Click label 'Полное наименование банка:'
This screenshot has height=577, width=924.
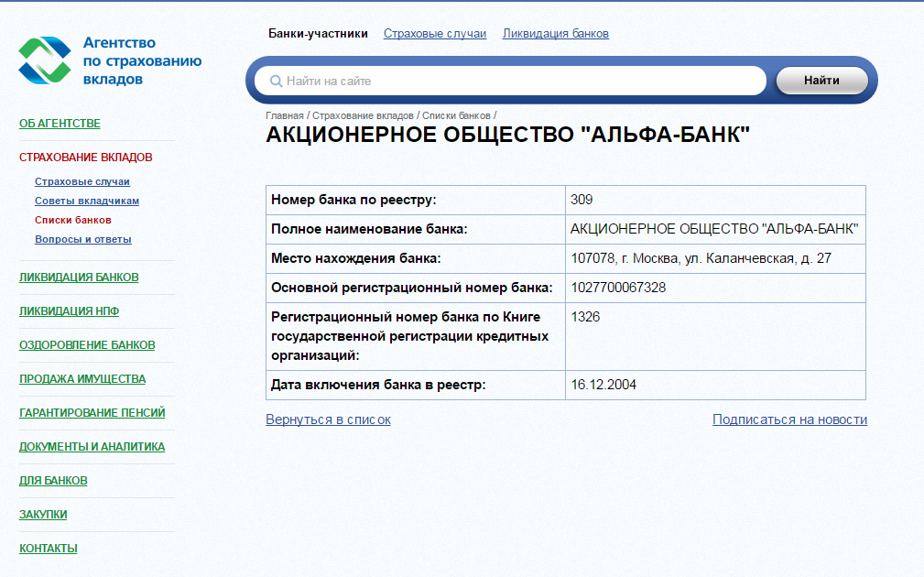coord(369,229)
